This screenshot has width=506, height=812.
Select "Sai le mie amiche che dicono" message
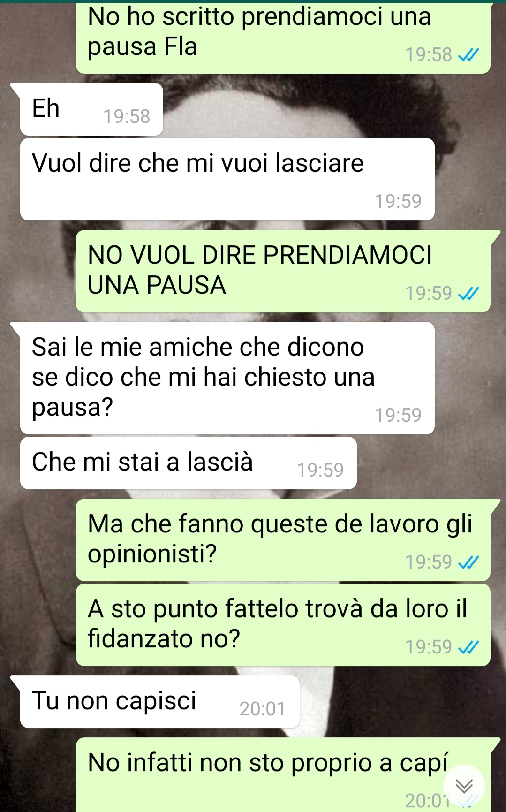click(x=227, y=378)
